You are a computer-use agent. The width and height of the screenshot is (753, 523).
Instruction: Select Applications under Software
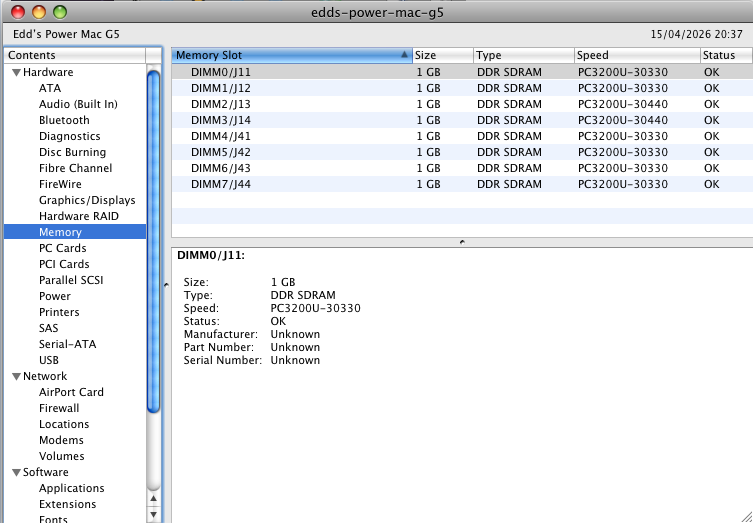[x=72, y=488]
